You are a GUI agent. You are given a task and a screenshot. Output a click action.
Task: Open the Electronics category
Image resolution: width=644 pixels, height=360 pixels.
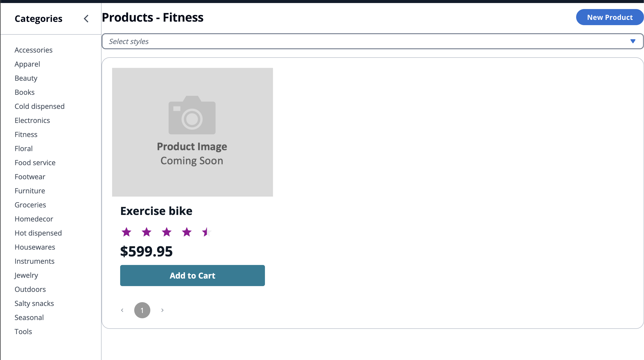[x=32, y=120]
